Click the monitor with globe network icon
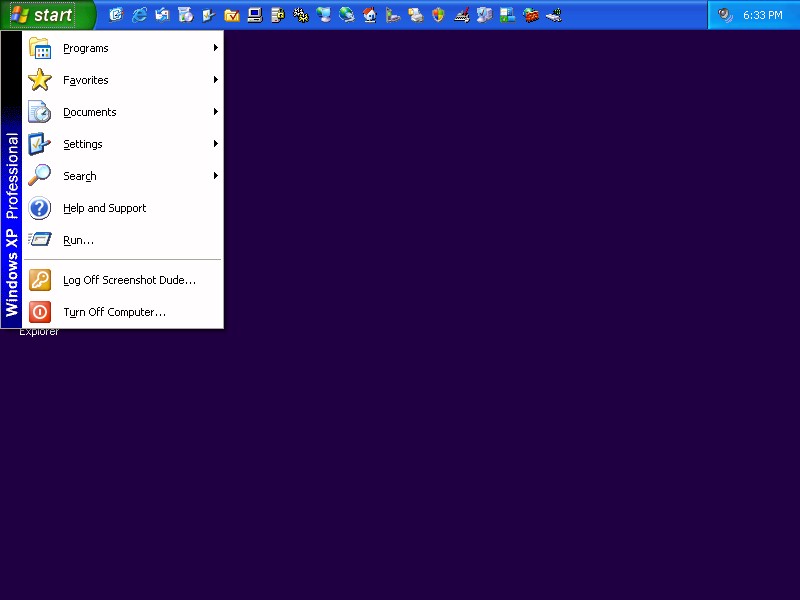Image resolution: width=800 pixels, height=600 pixels. click(323, 15)
